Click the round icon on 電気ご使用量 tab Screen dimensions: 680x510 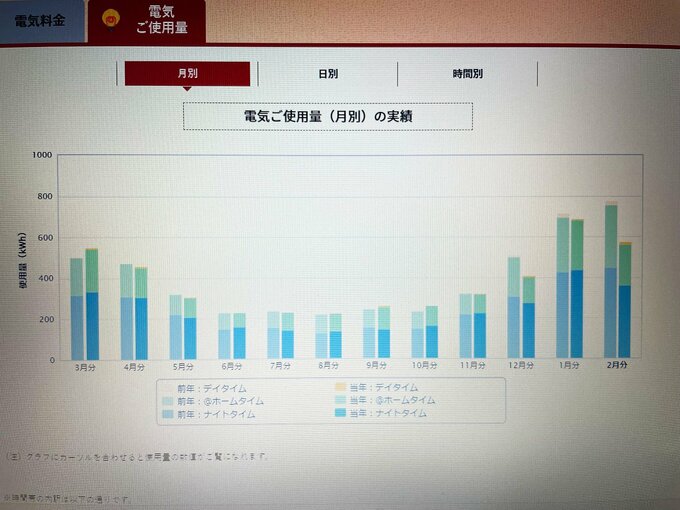point(112,19)
